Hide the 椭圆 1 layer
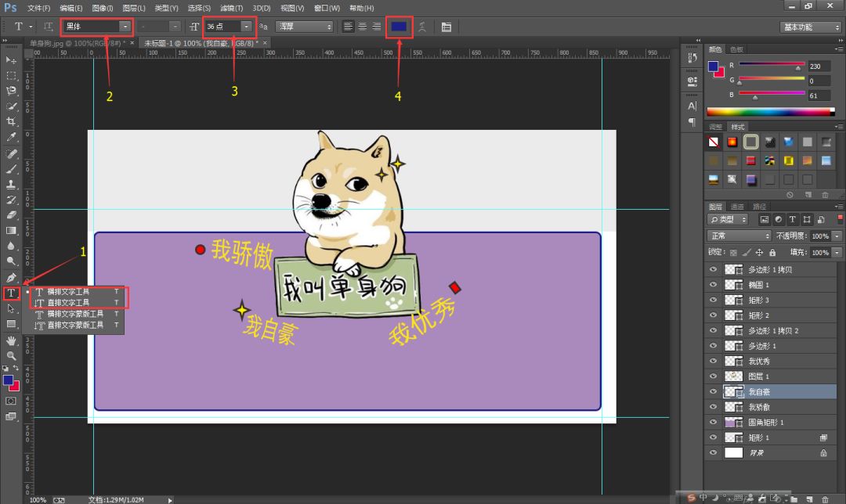 [x=714, y=285]
